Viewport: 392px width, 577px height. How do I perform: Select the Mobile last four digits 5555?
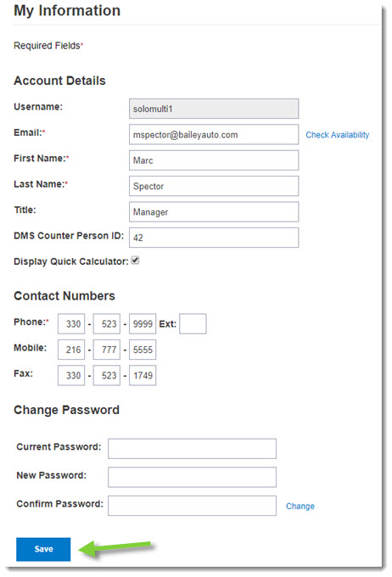143,350
